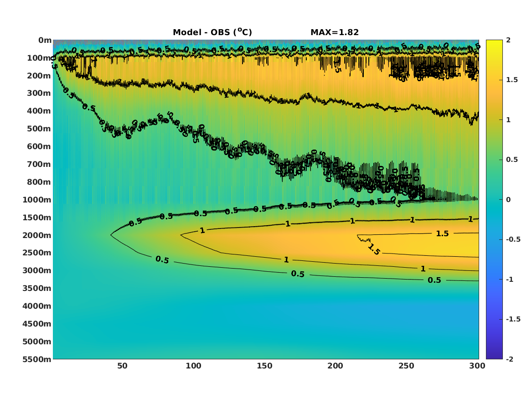532x399 pixels.
Task: Select the "5500m" depth axis label
Action: [x=37, y=359]
